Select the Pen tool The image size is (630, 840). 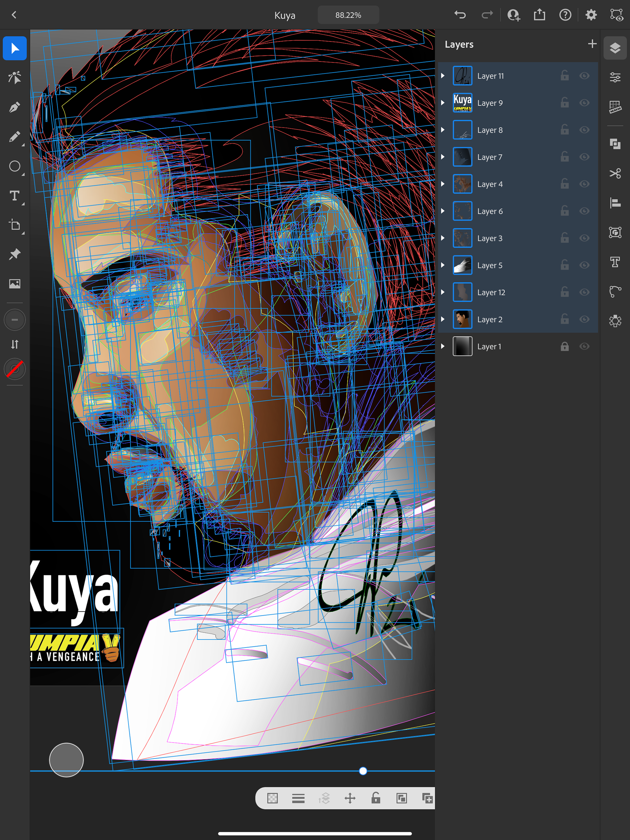click(x=15, y=107)
